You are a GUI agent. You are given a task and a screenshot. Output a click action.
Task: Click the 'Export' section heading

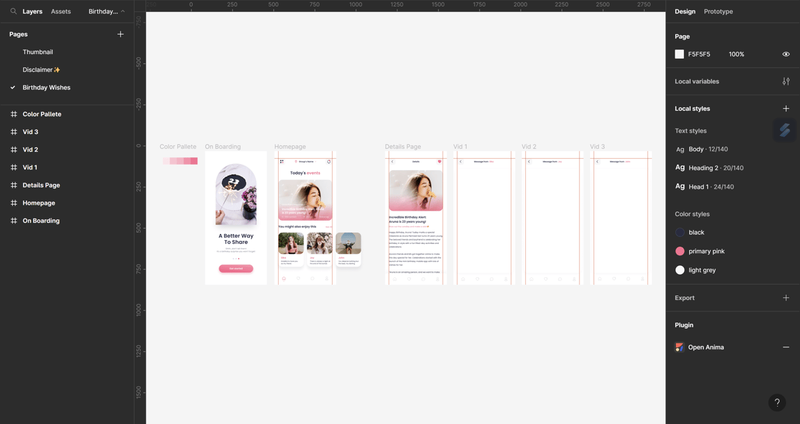point(684,298)
